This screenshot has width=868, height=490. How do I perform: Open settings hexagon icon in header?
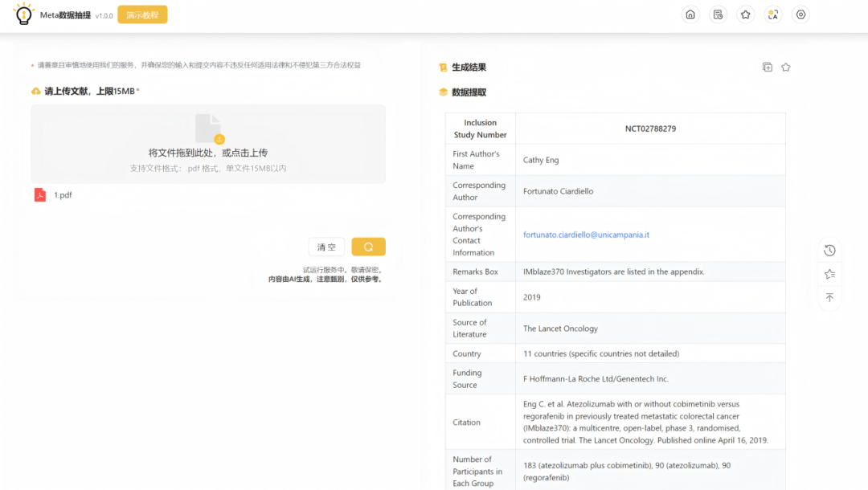point(800,14)
